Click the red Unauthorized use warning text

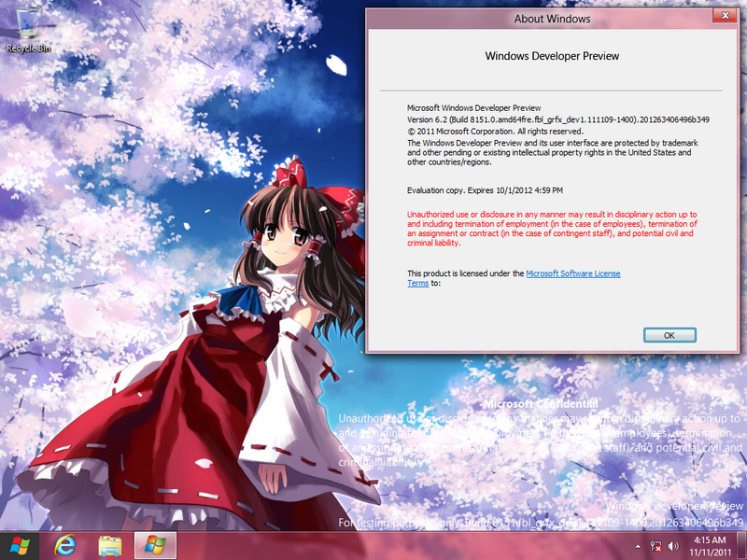pos(552,229)
